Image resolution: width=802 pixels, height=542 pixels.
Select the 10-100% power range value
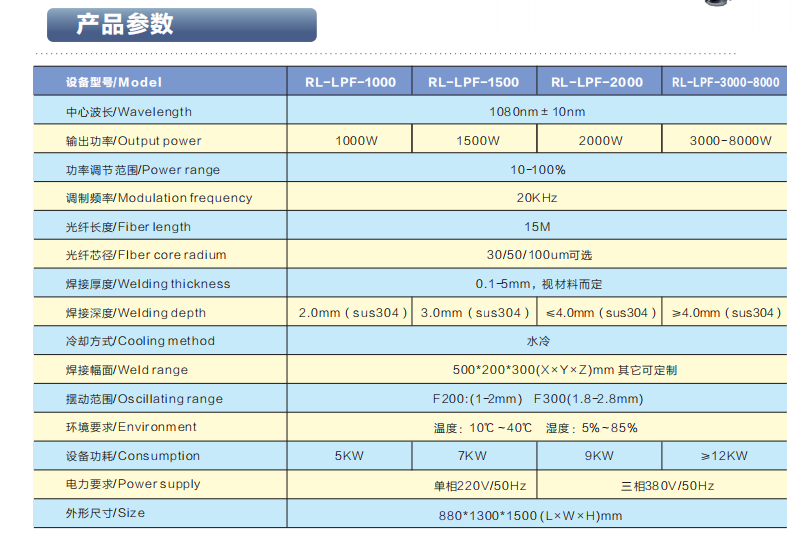click(537, 169)
